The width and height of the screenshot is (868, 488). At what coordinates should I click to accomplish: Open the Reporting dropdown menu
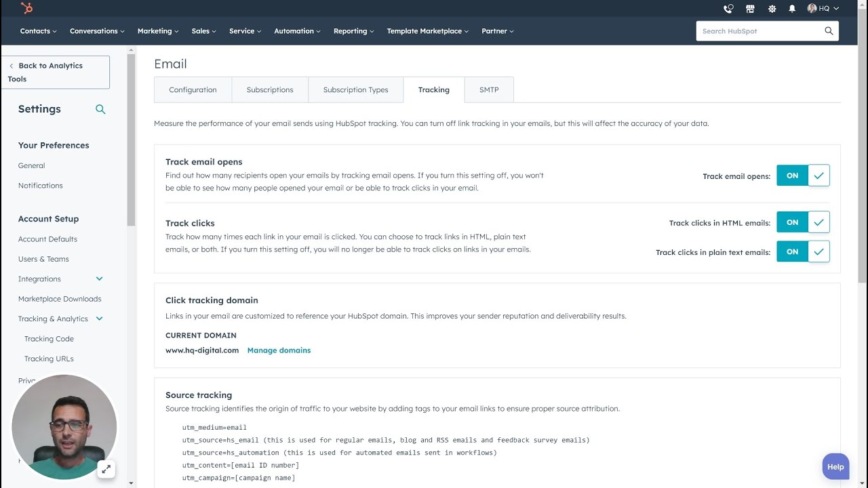[x=353, y=31]
